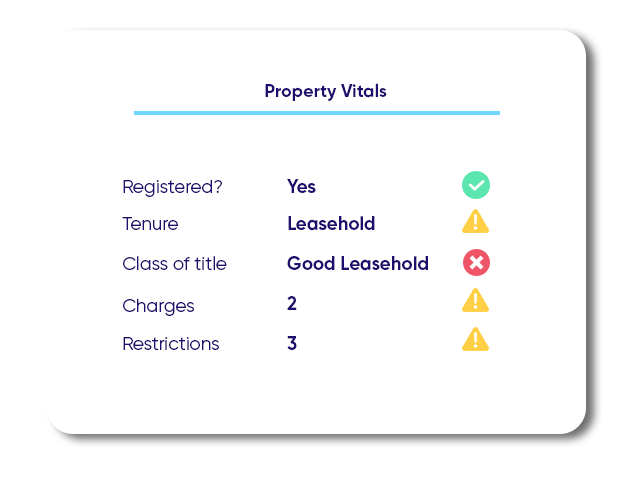The height and width of the screenshot is (485, 639).
Task: Click the blue divider line under the title
Action: tap(317, 113)
